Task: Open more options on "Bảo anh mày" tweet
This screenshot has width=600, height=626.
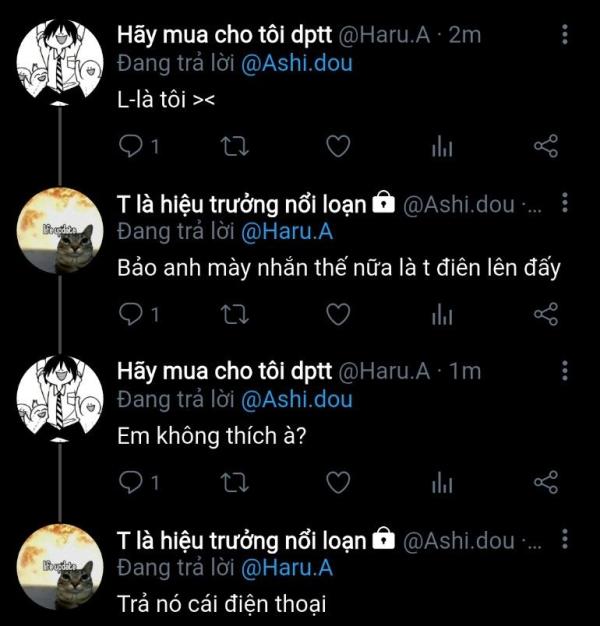Action: click(565, 203)
